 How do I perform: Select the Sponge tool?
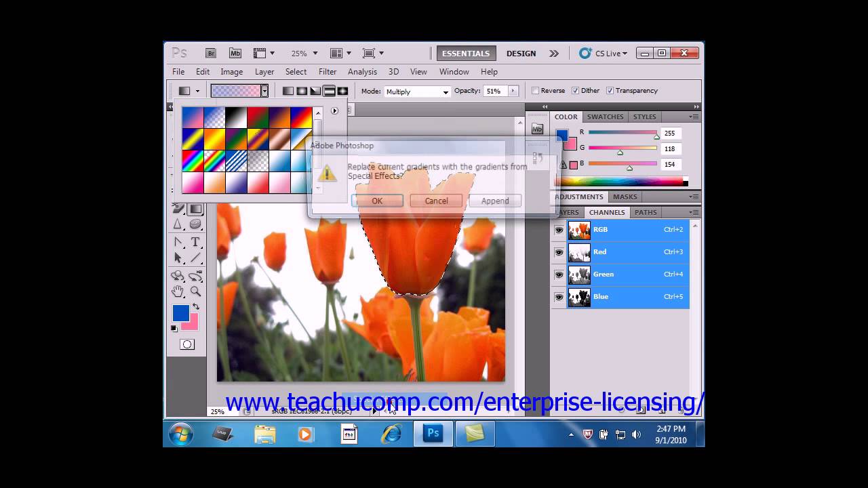[x=195, y=224]
